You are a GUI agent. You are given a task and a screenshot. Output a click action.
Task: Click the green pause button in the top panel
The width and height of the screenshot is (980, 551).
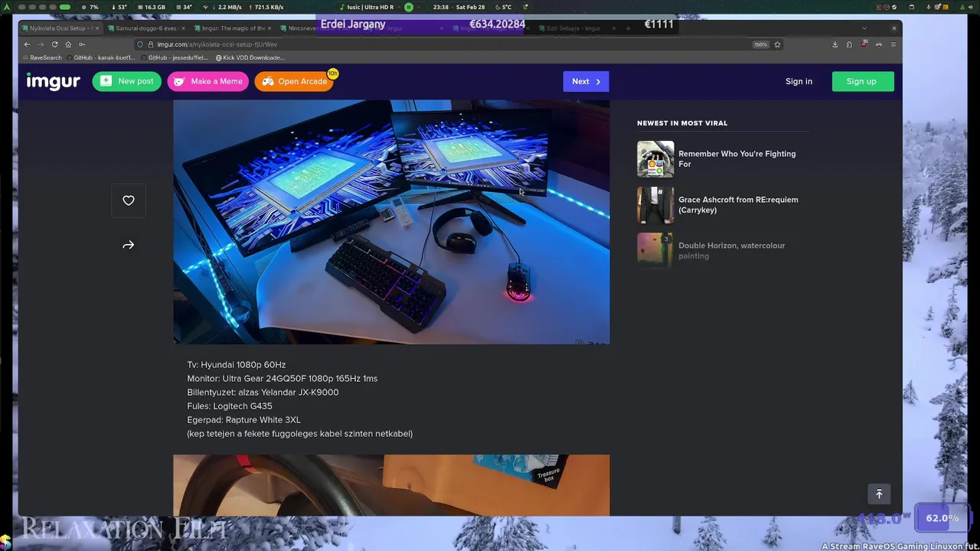click(409, 7)
